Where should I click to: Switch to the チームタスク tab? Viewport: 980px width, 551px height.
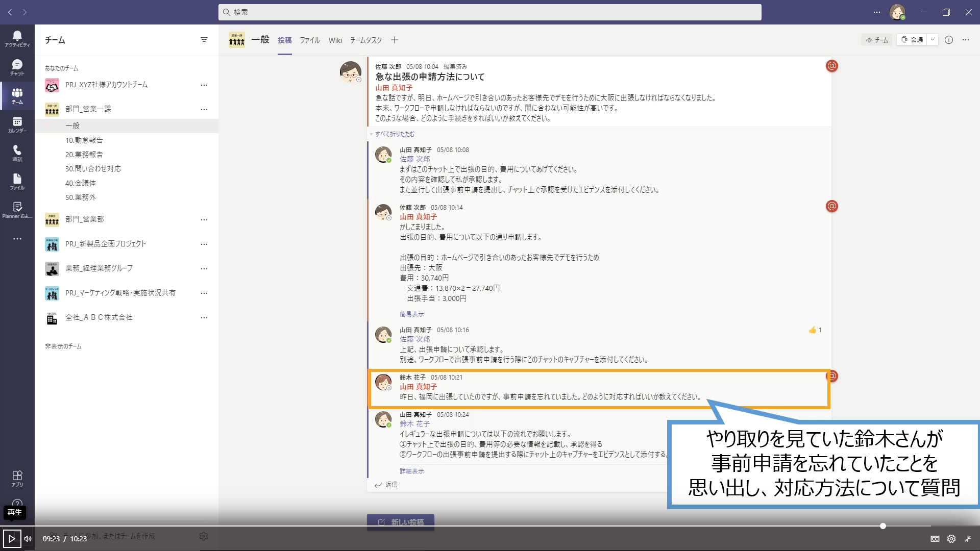(x=366, y=40)
